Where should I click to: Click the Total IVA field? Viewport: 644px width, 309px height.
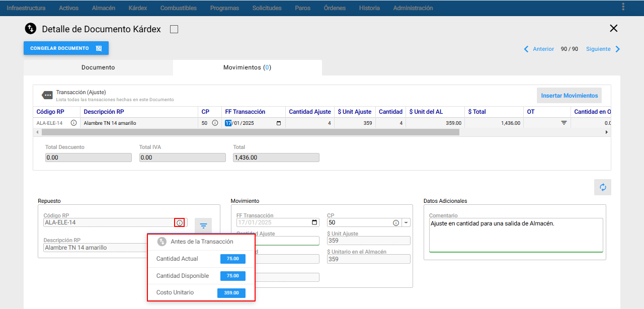coord(182,158)
